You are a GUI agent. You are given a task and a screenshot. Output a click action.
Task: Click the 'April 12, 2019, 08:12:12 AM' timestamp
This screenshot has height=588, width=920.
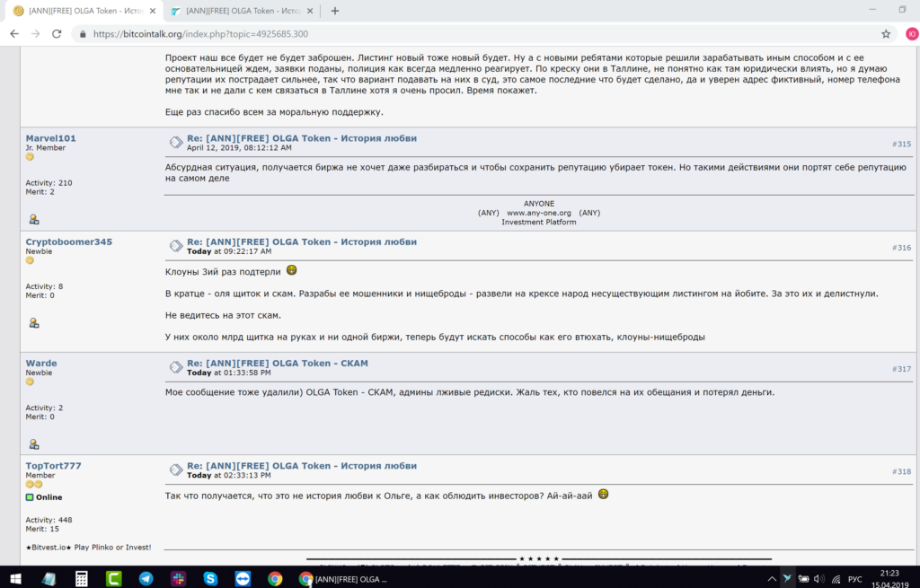(239, 148)
